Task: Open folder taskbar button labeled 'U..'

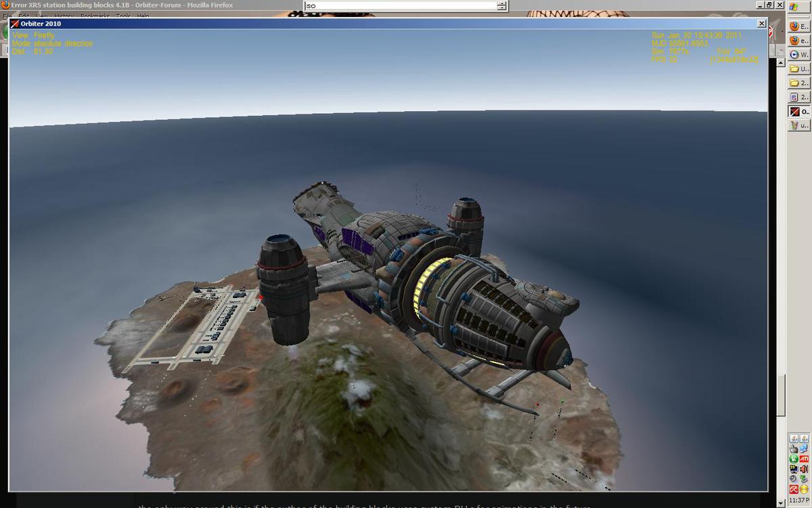Action: tap(799, 69)
